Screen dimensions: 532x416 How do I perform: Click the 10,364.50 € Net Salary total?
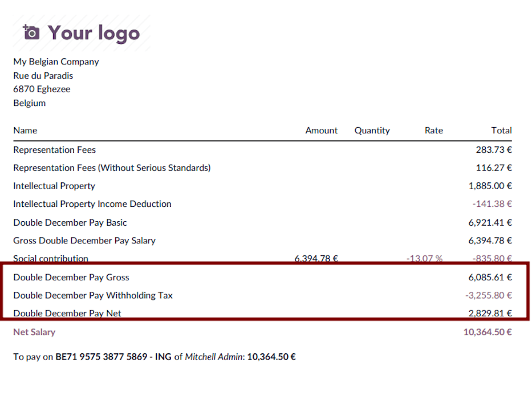click(x=488, y=332)
